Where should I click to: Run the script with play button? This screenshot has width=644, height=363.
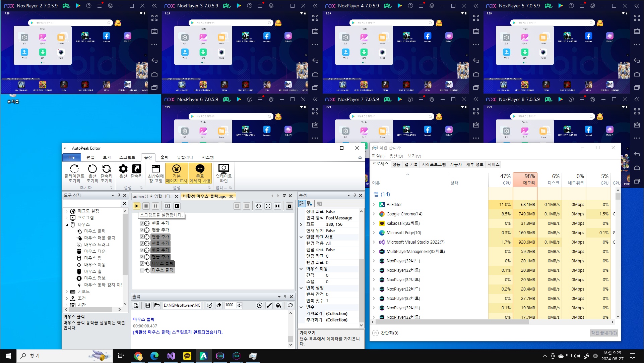click(136, 206)
